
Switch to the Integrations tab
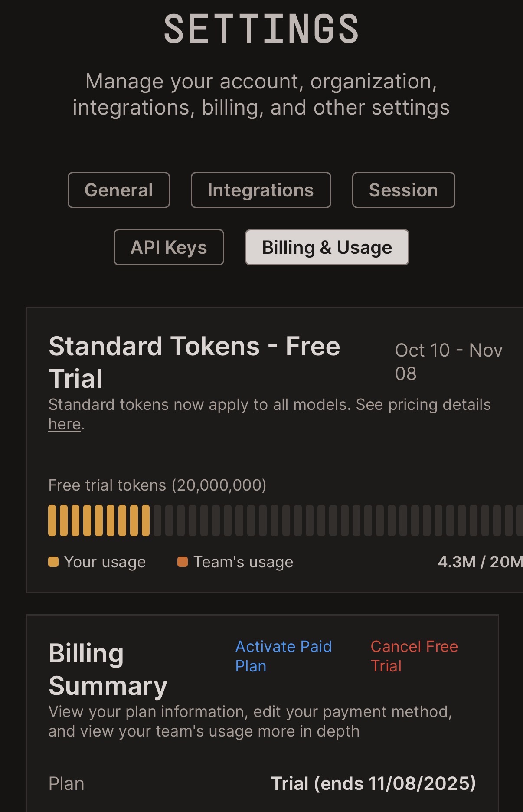coord(261,190)
